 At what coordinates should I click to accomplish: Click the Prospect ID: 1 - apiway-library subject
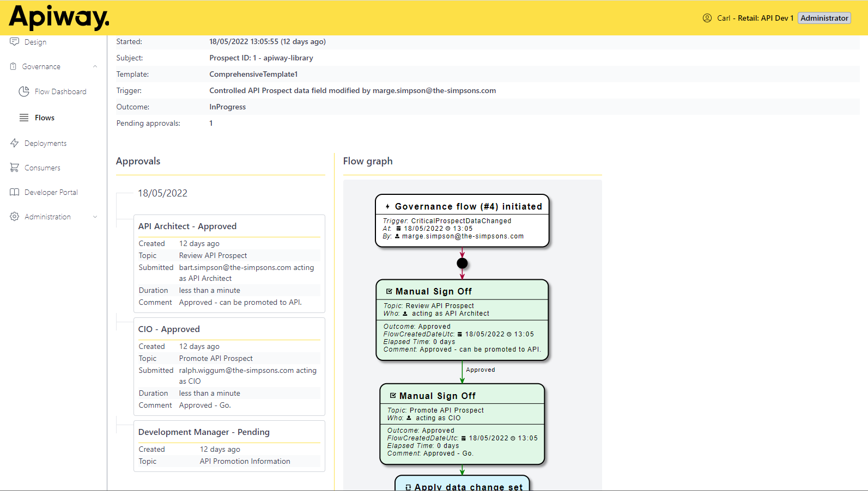click(261, 58)
